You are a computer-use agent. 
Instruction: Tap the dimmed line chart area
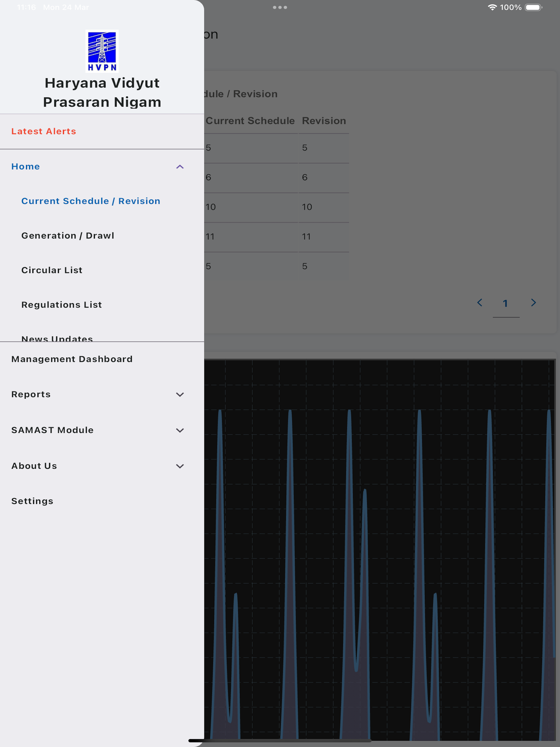380,550
